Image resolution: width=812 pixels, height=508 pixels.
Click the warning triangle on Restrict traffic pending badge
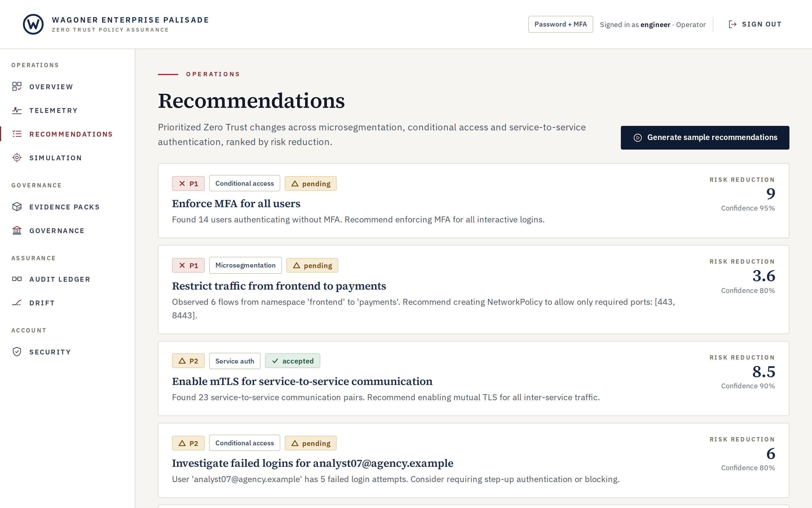(x=296, y=266)
